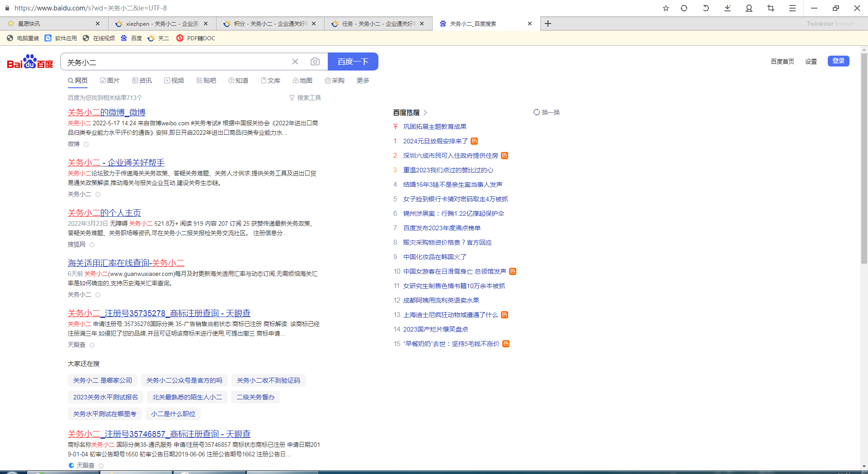Open hot topic 中国化妆品在韩国火了

[x=435, y=257]
